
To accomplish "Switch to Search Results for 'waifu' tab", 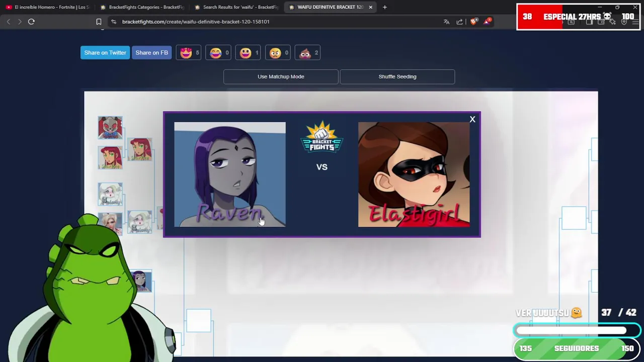I will [236, 7].
